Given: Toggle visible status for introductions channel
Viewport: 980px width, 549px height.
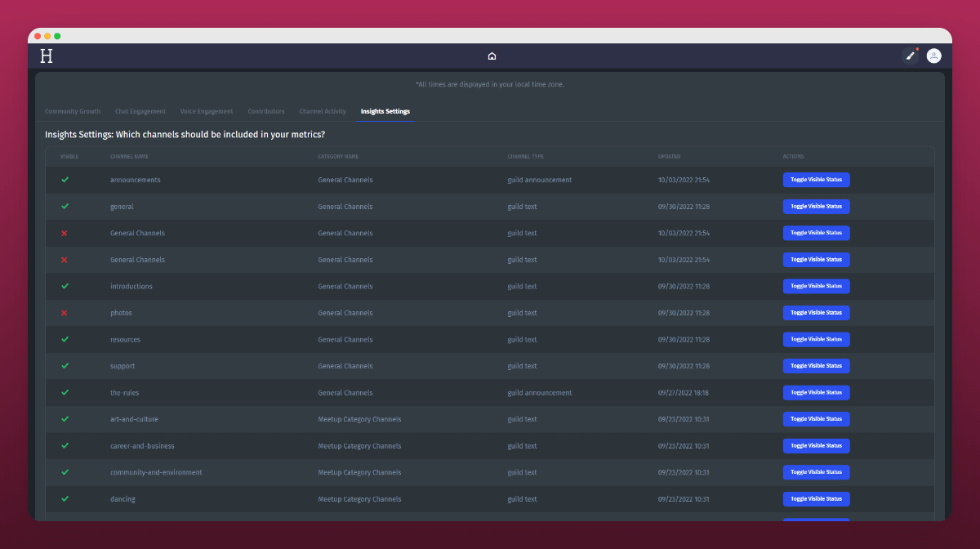Looking at the screenshot, I should pyautogui.click(x=816, y=287).
